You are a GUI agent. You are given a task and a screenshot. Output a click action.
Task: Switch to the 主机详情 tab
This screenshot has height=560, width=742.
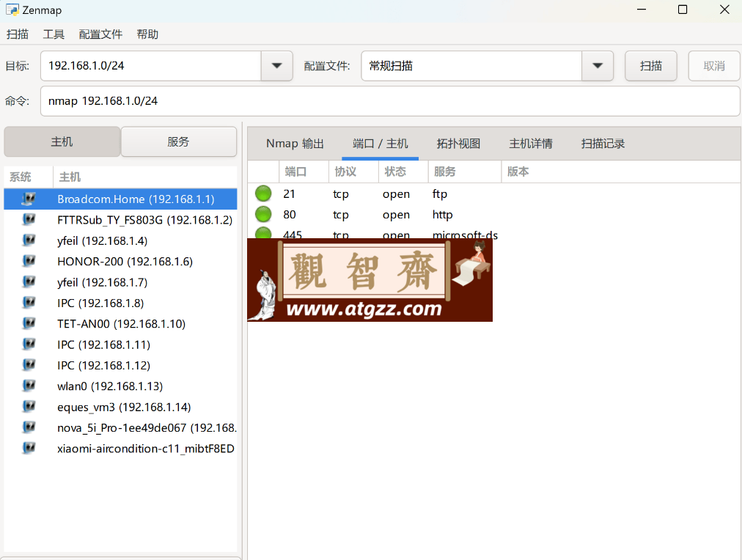531,144
